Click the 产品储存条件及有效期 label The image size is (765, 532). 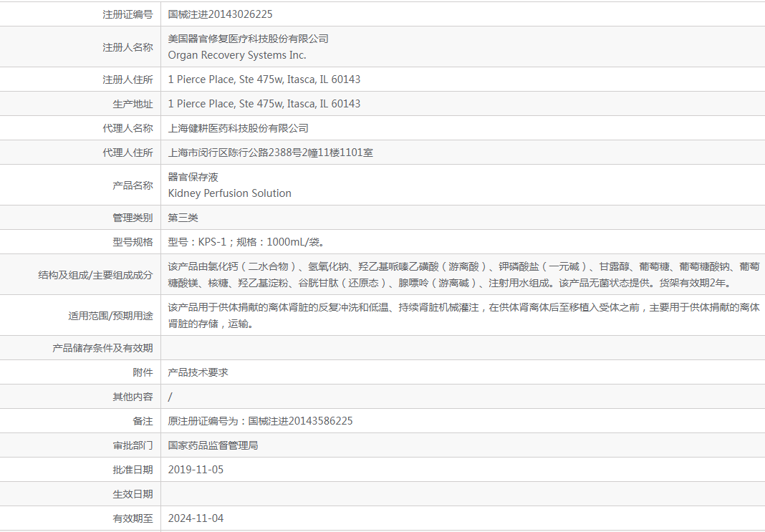102,348
